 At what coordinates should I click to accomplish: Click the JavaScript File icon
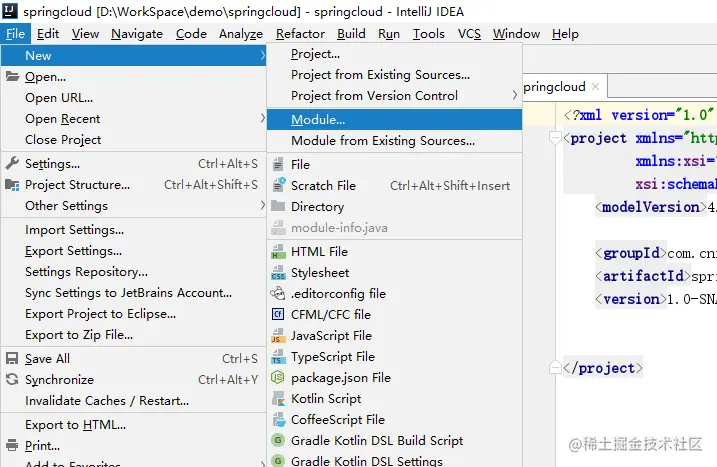point(278,336)
